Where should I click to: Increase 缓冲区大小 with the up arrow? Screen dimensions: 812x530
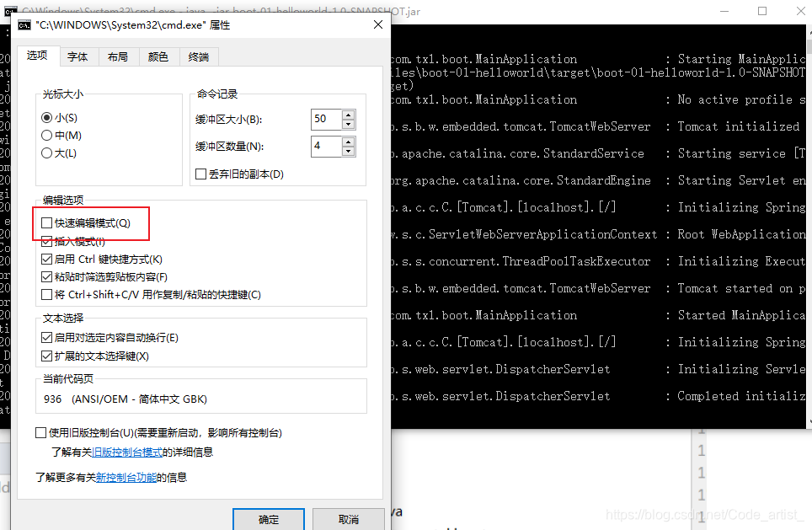[349, 115]
